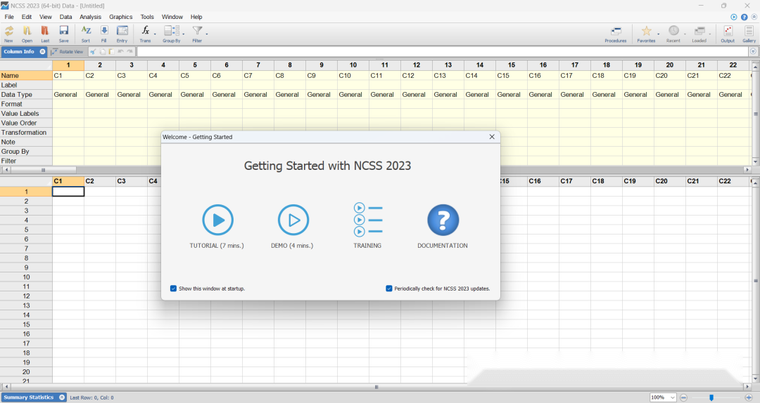This screenshot has height=403, width=760.
Task: Open the Procedures window icon
Action: pyautogui.click(x=616, y=32)
